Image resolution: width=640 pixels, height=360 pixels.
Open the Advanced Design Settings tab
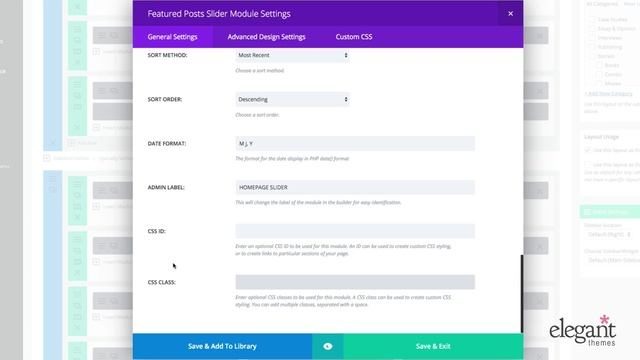pyautogui.click(x=266, y=37)
